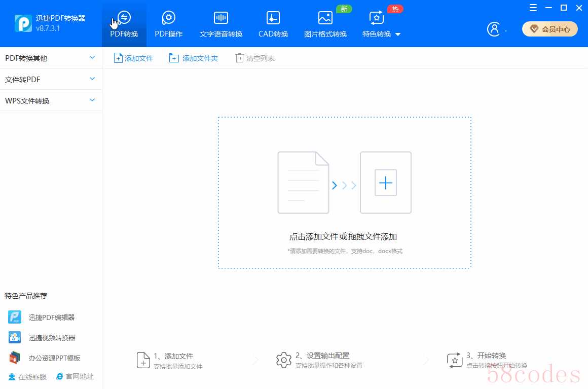Click the 设置输出配置 gear icon
This screenshot has height=389, width=588.
283,360
